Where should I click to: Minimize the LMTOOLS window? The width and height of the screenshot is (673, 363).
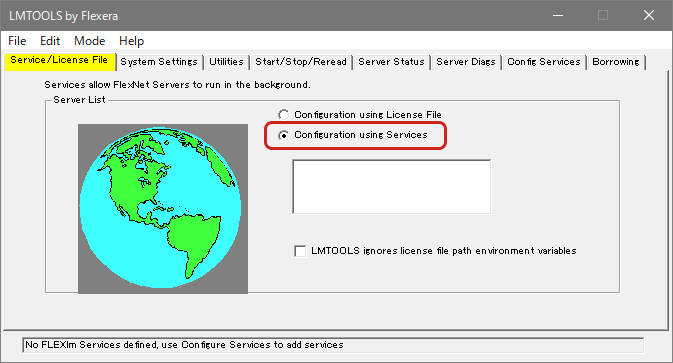coord(558,15)
